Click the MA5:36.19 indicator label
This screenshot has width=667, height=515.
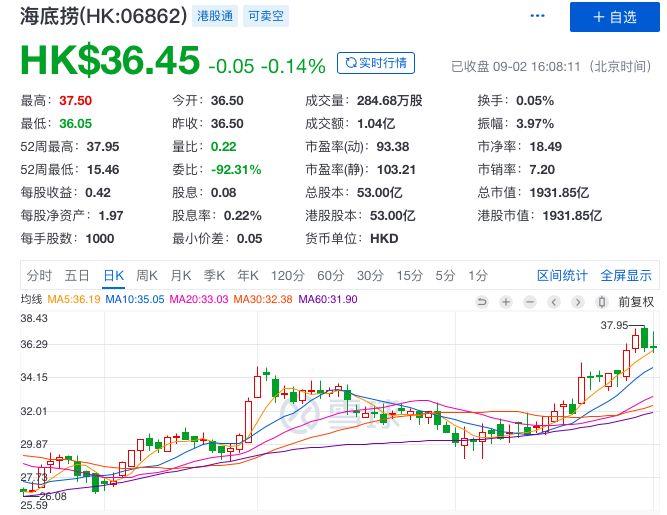[x=74, y=299]
